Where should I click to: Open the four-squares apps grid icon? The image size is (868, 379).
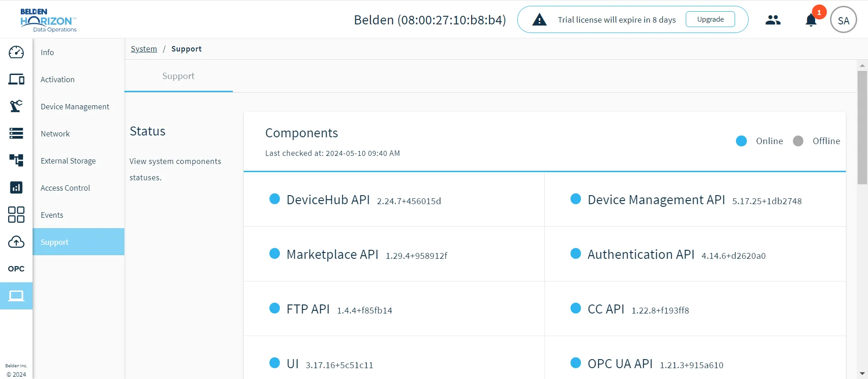[16, 215]
